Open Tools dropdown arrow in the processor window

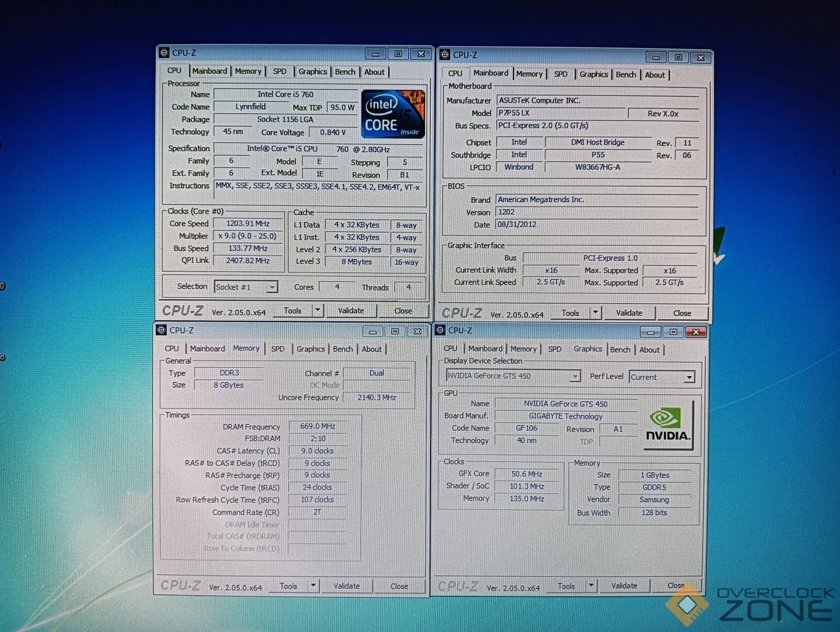click(x=318, y=310)
